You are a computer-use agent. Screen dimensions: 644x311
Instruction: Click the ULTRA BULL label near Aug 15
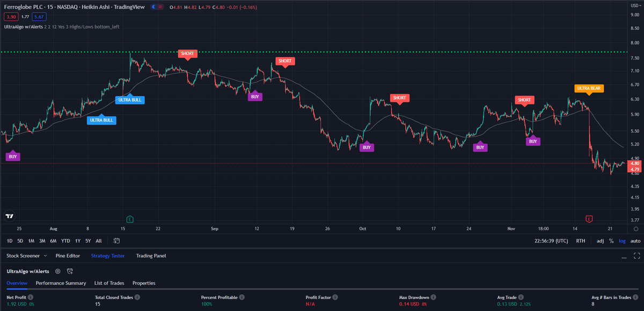131,99
